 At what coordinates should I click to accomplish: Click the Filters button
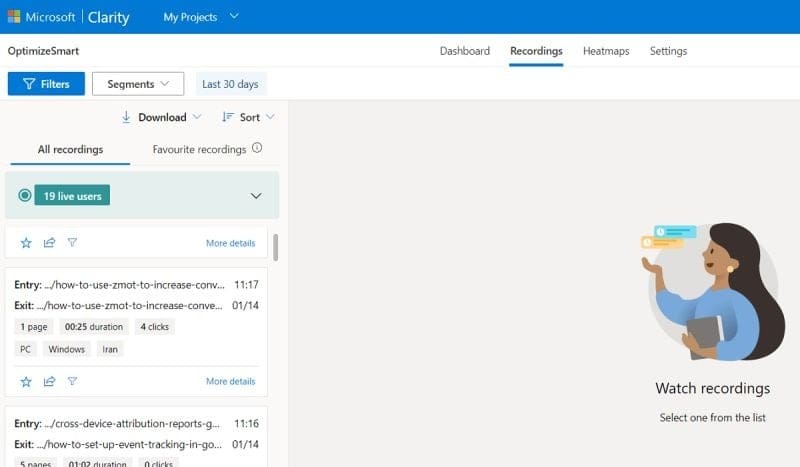(x=46, y=84)
